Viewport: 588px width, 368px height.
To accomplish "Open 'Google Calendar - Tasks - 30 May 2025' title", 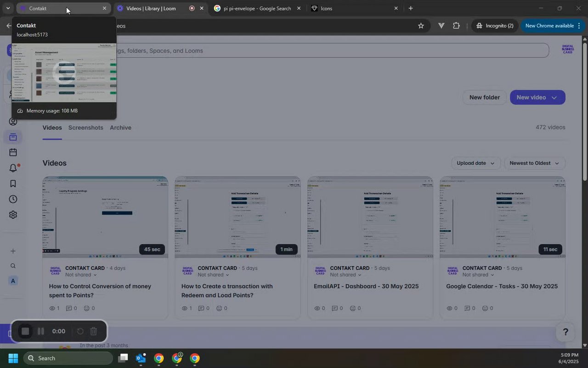I will click(502, 286).
